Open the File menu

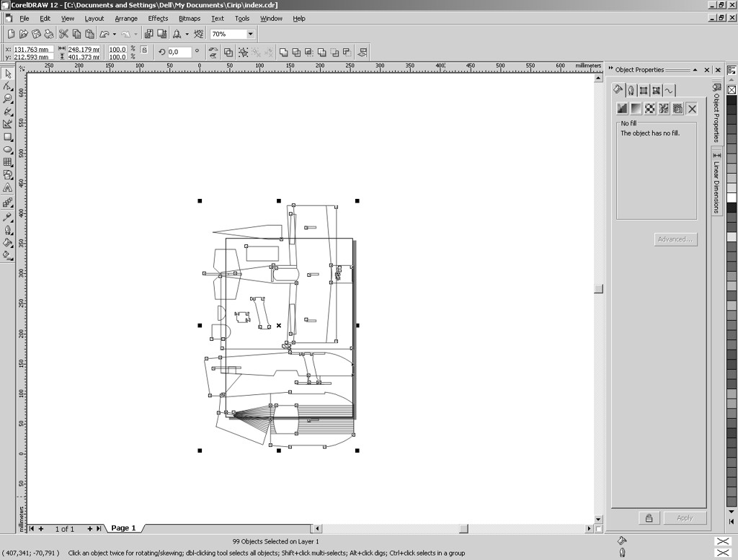[x=25, y=18]
